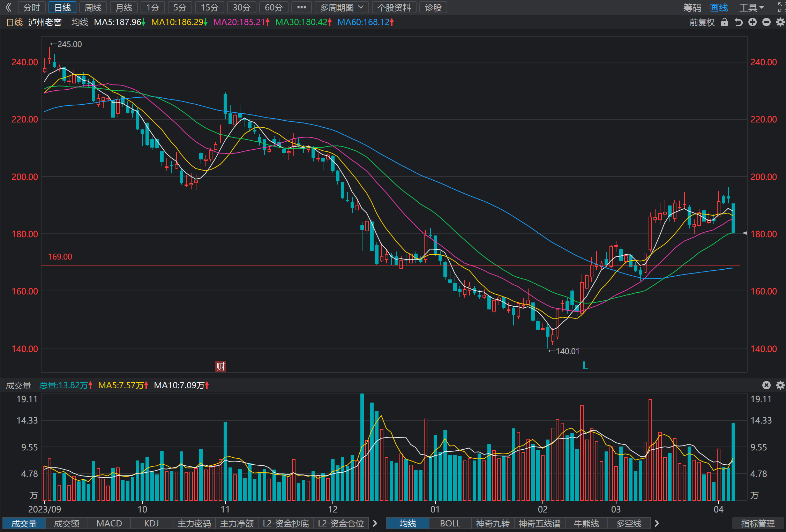Open 诊股 stock diagnosis
786x532 pixels.
pyautogui.click(x=433, y=7)
